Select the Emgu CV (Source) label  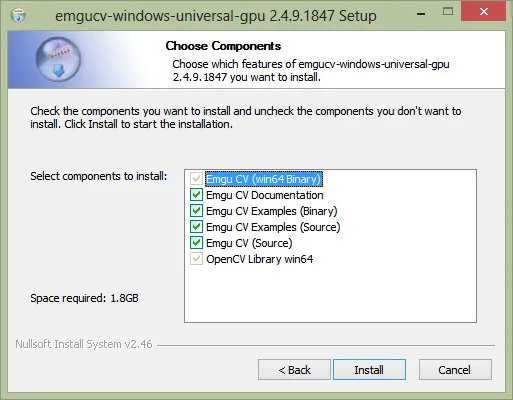coord(249,243)
